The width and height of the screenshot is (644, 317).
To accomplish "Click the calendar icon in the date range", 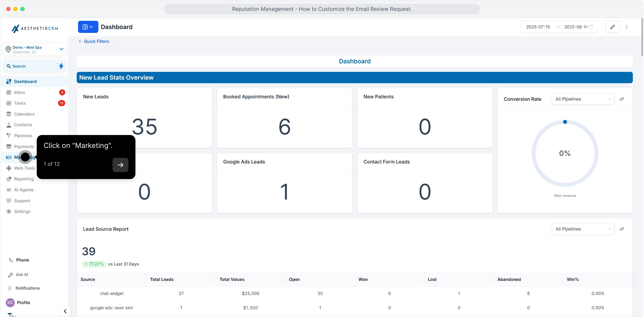I will point(591,27).
